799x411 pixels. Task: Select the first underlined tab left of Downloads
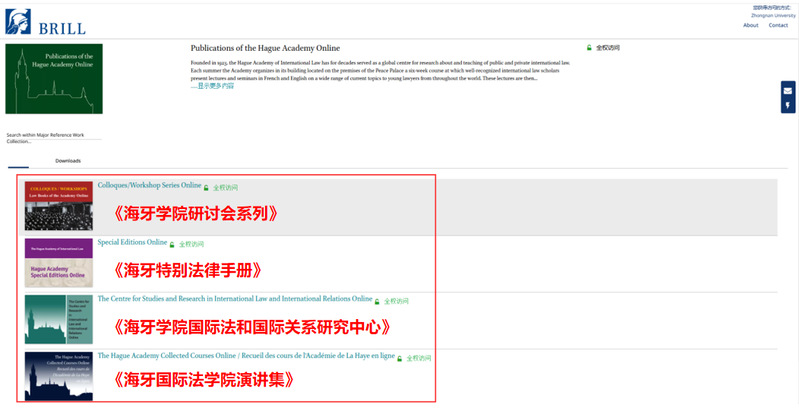click(18, 160)
